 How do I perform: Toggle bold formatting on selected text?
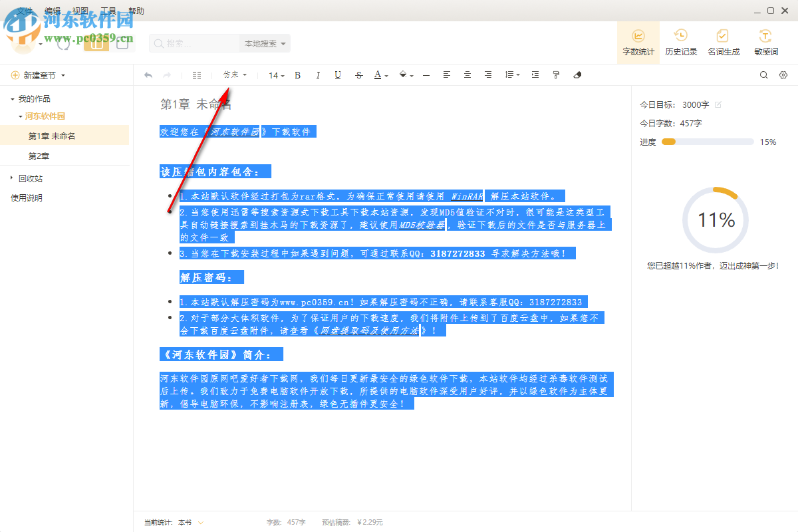tap(297, 75)
